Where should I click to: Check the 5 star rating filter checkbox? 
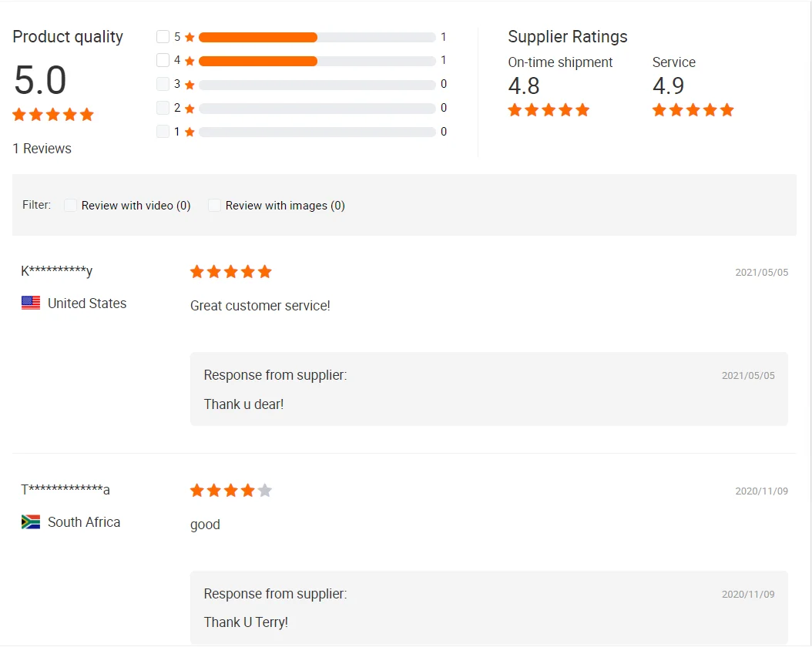pos(163,37)
